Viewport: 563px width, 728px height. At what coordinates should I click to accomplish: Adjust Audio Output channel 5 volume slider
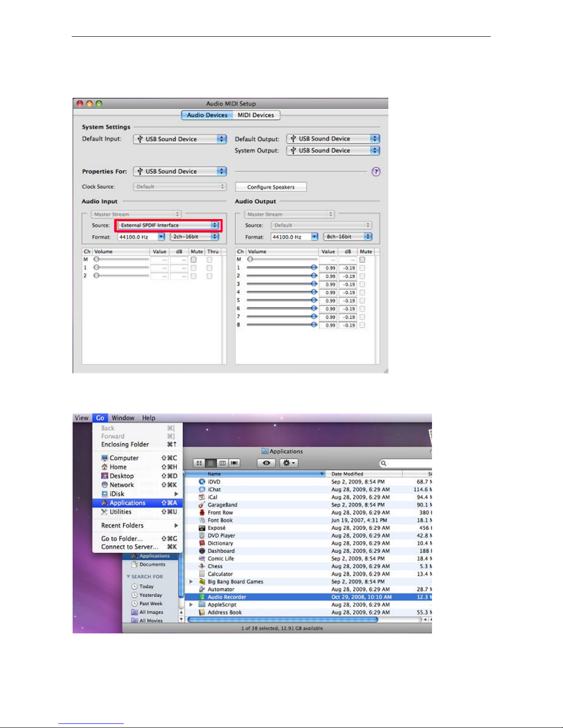(x=282, y=300)
